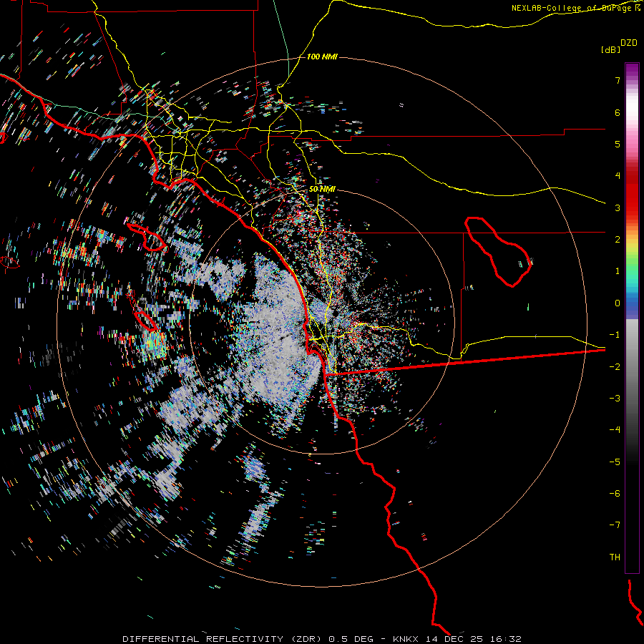Screen dimensions: 644x644
Task: Click the color scale value -6
Action: (x=615, y=494)
